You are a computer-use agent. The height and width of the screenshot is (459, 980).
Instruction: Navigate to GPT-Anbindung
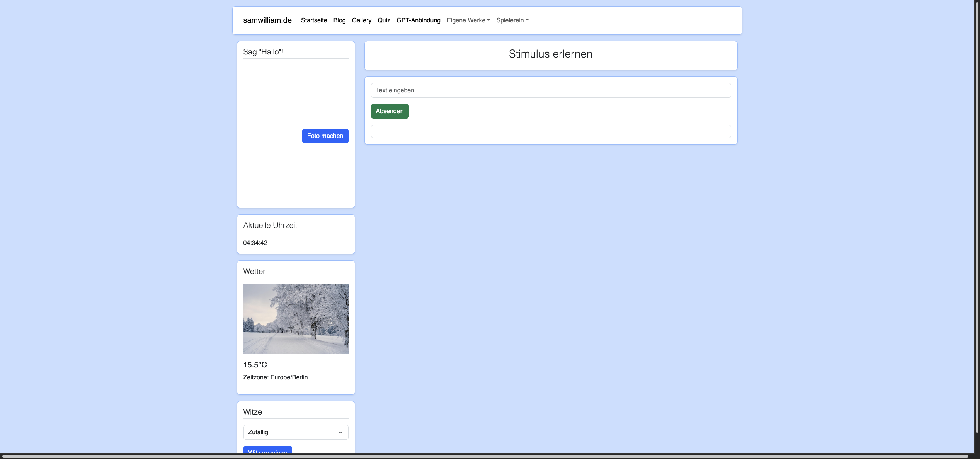(418, 20)
